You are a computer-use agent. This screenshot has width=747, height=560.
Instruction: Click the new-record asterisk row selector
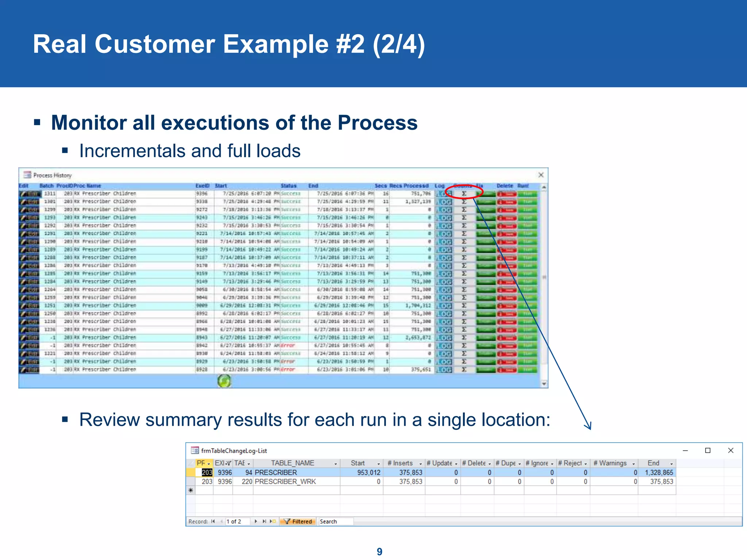[x=190, y=490]
